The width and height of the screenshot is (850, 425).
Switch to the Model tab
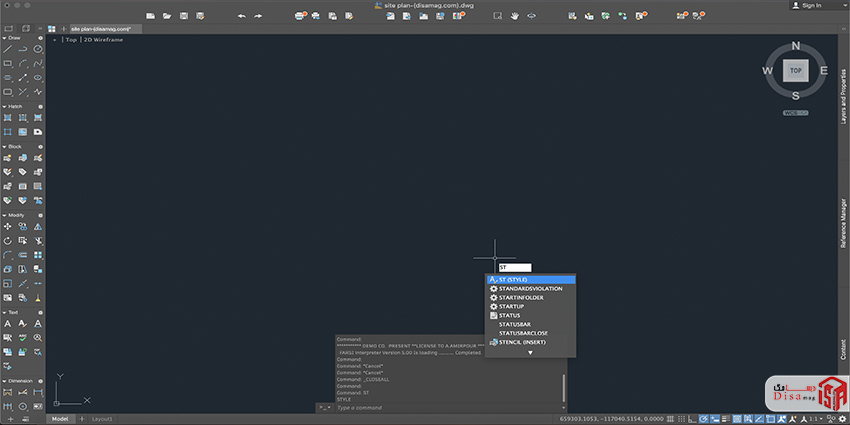(x=60, y=418)
